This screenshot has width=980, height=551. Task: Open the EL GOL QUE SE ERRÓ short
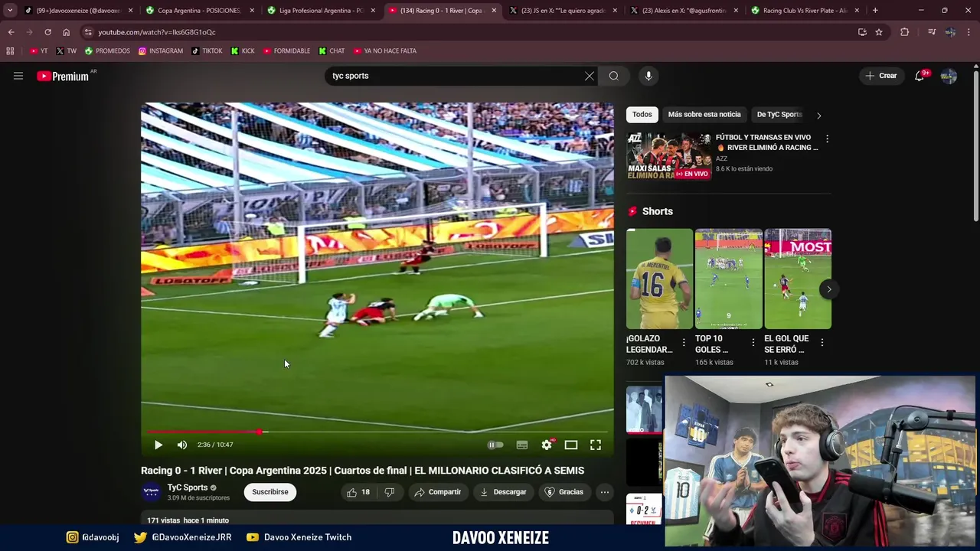(x=798, y=279)
